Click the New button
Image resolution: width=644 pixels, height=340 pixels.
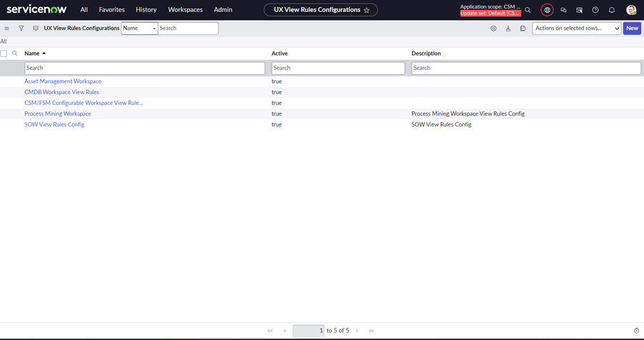point(632,29)
